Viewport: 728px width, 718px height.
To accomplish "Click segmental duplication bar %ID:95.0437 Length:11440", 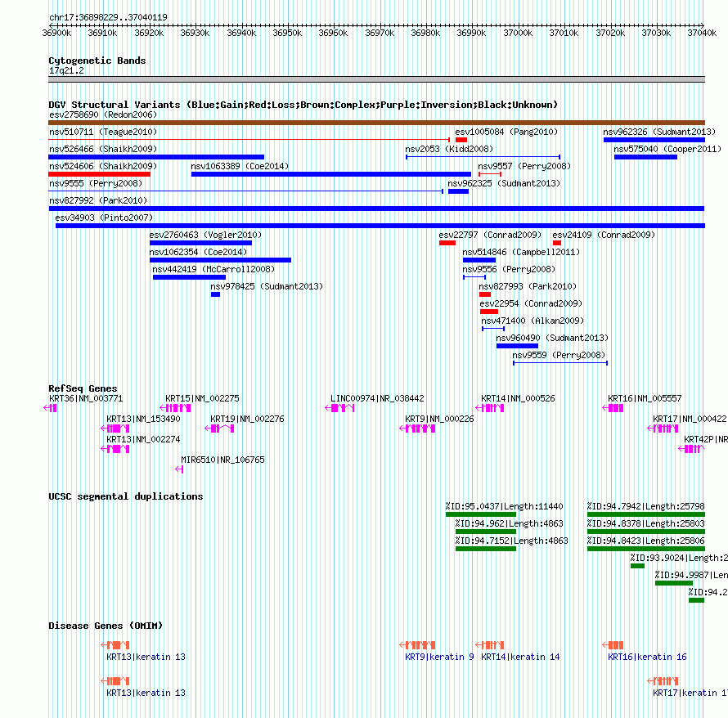I will pos(481,514).
